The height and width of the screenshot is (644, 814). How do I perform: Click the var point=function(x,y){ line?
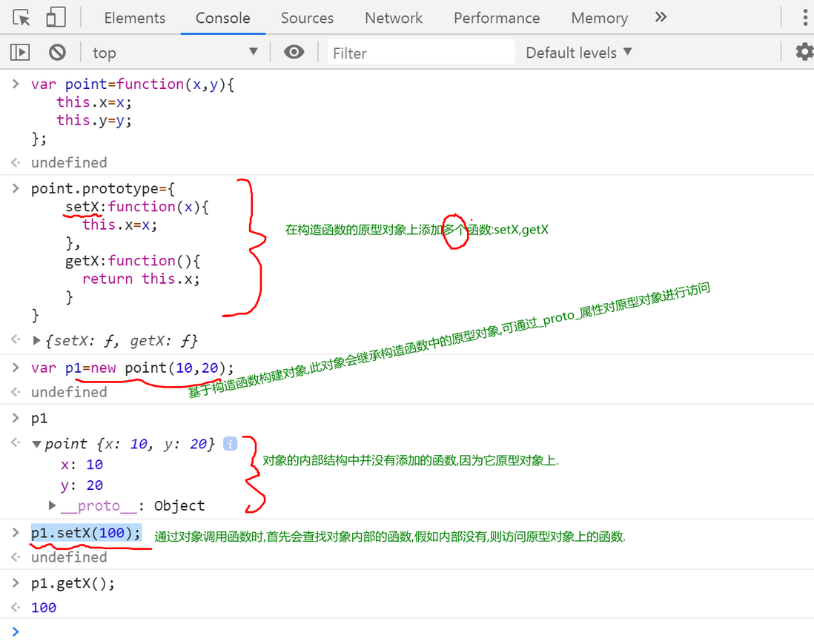point(133,84)
